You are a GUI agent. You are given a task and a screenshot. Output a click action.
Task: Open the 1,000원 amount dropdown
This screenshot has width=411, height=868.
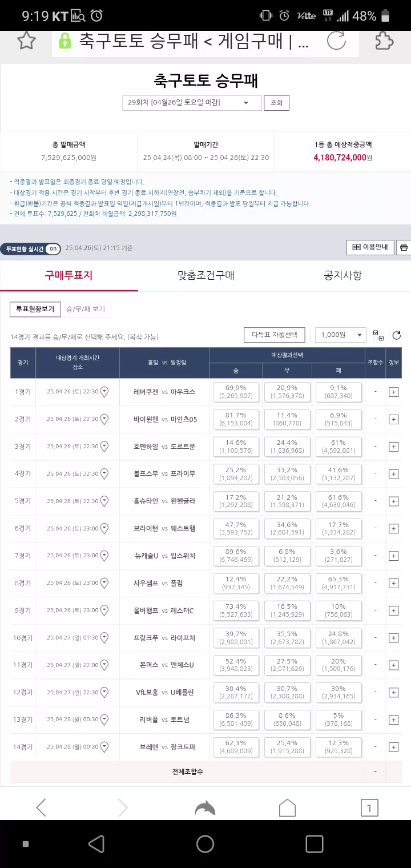(x=340, y=335)
